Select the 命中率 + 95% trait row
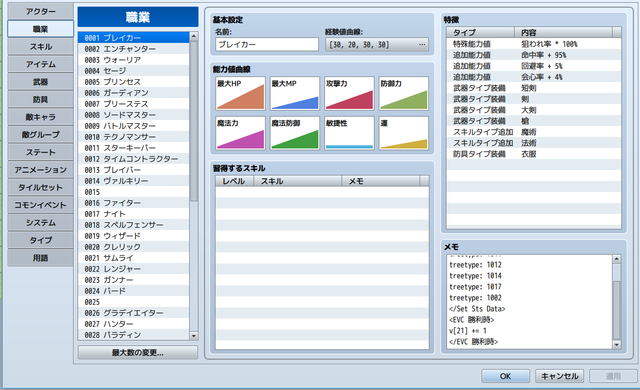 coord(533,55)
